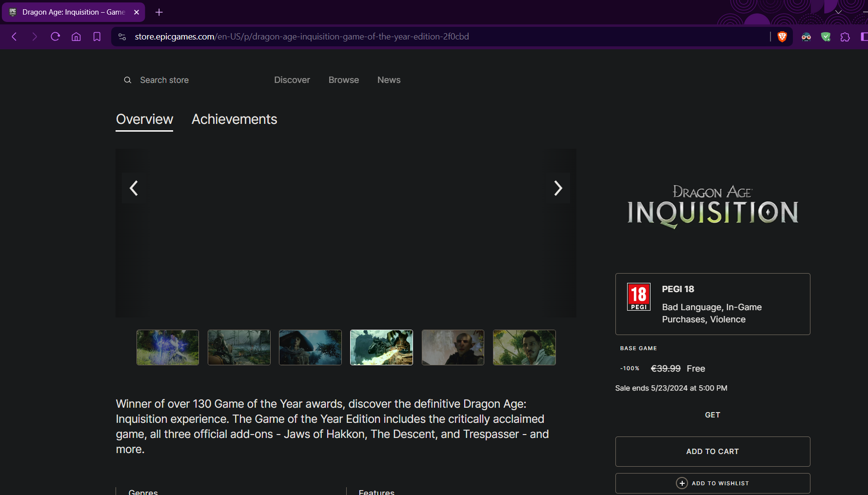This screenshot has height=495, width=868.
Task: Click the Free price label
Action: click(696, 369)
